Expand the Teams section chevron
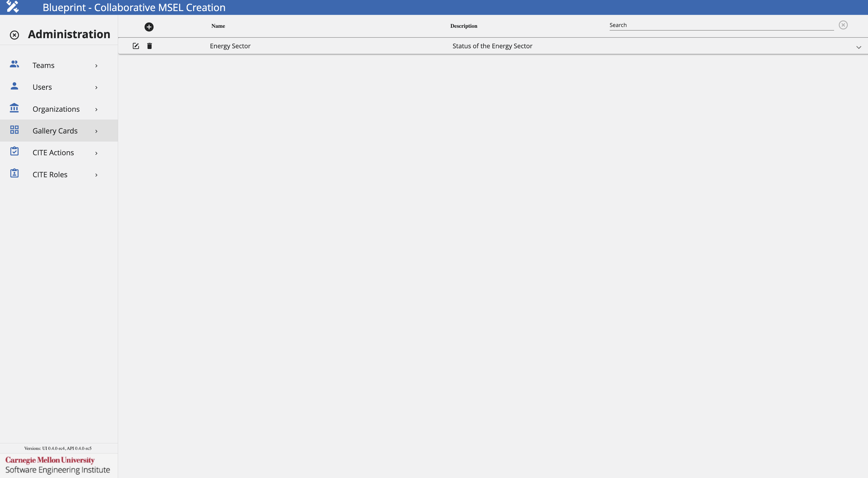 pyautogui.click(x=96, y=66)
